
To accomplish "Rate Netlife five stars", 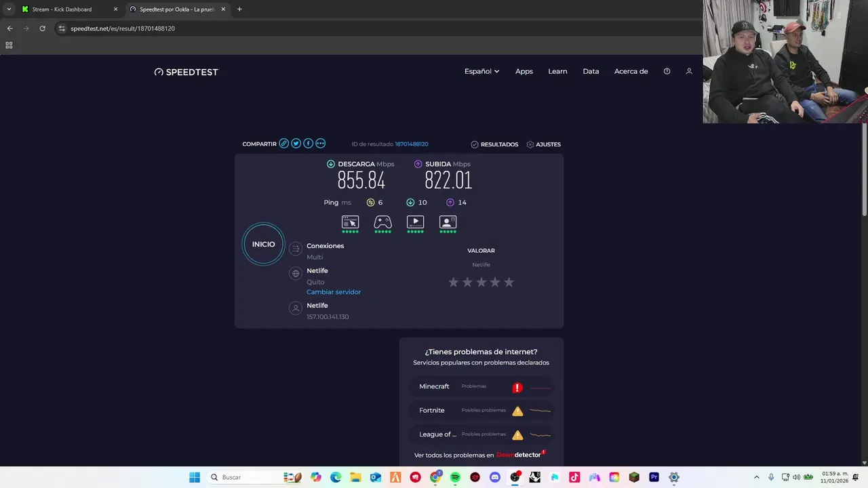I will click(509, 282).
